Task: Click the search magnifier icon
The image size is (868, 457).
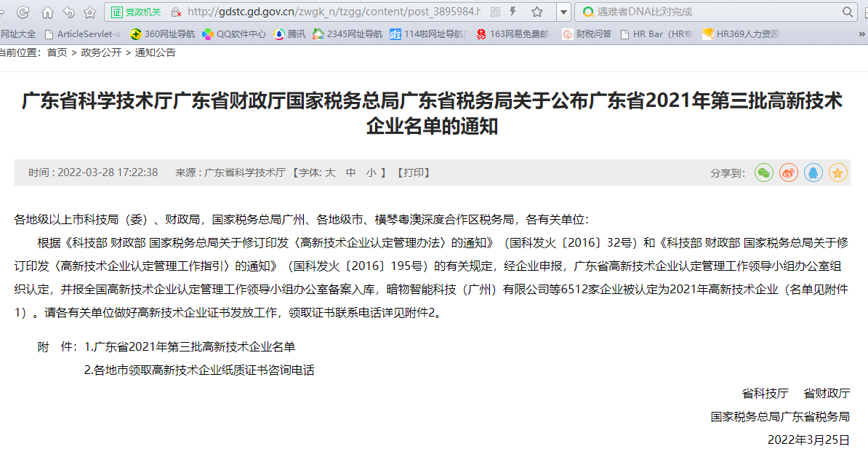Action: pyautogui.click(x=848, y=12)
